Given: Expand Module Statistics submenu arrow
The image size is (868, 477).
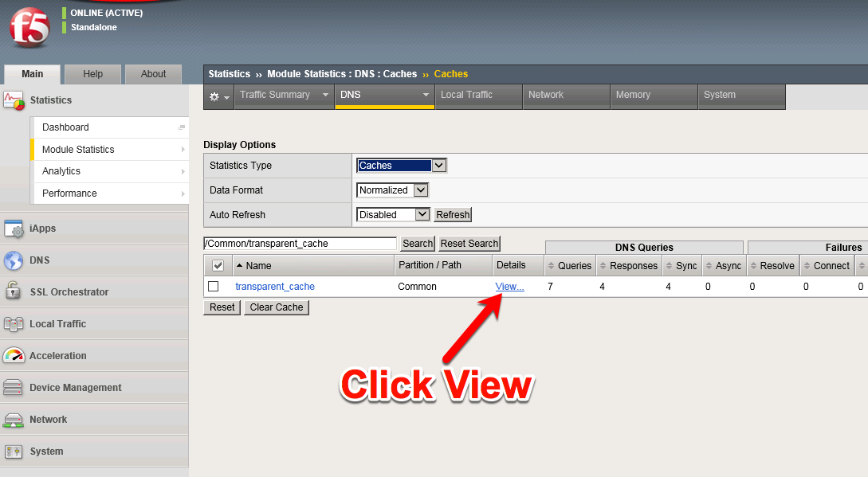Looking at the screenshot, I should click(183, 150).
